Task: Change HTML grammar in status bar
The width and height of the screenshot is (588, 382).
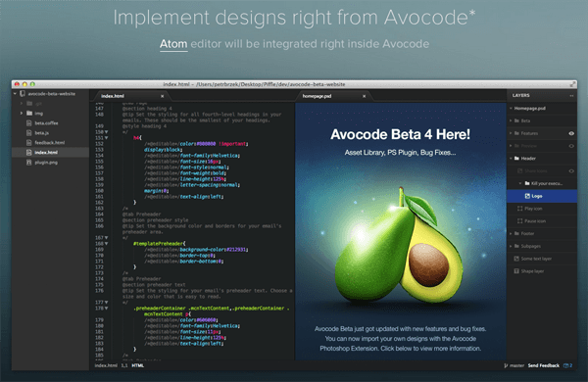Action: click(137, 365)
